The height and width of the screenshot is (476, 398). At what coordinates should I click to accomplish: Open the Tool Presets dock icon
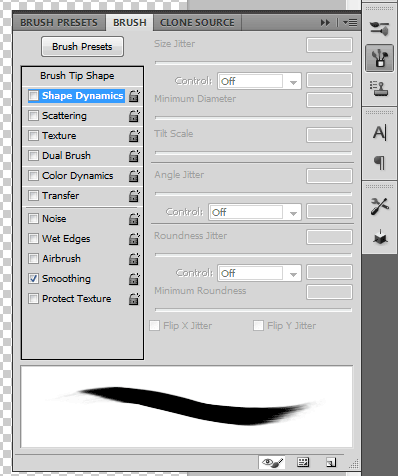point(380,206)
